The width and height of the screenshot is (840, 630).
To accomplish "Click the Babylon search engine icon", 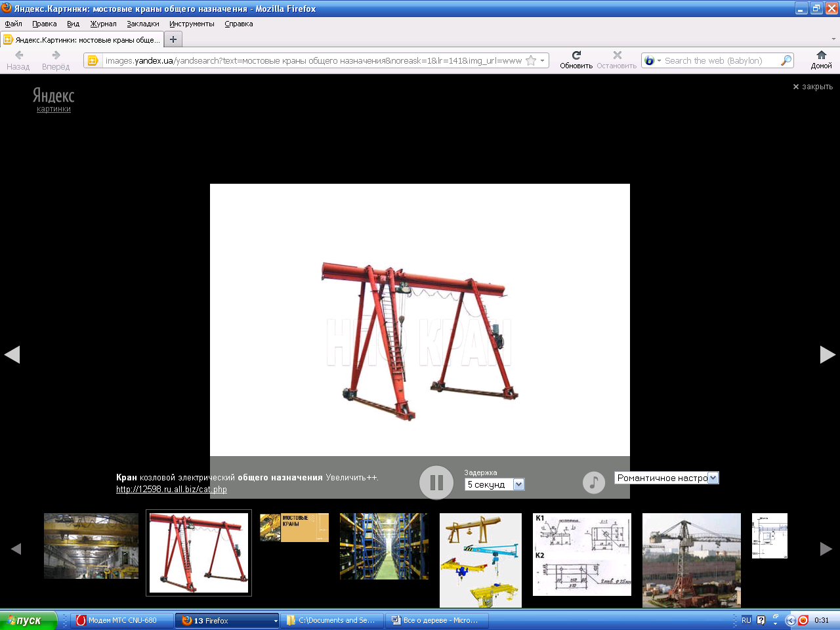I will point(649,60).
